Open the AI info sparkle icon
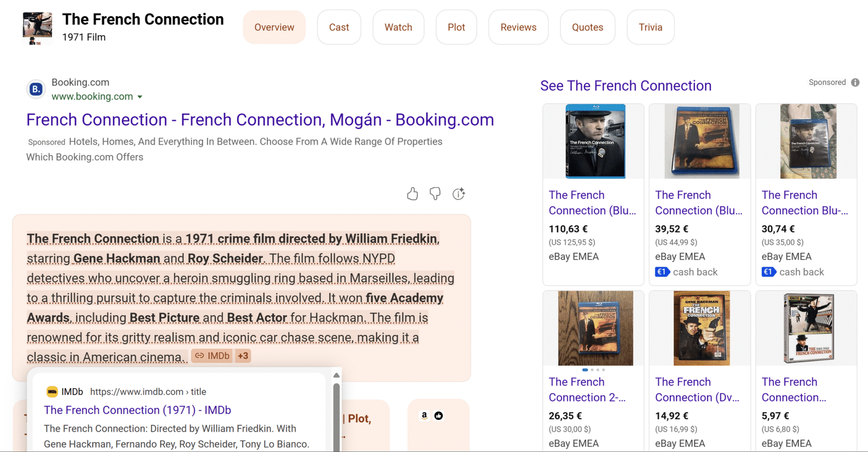Viewport: 868px width, 452px height. 459,194
